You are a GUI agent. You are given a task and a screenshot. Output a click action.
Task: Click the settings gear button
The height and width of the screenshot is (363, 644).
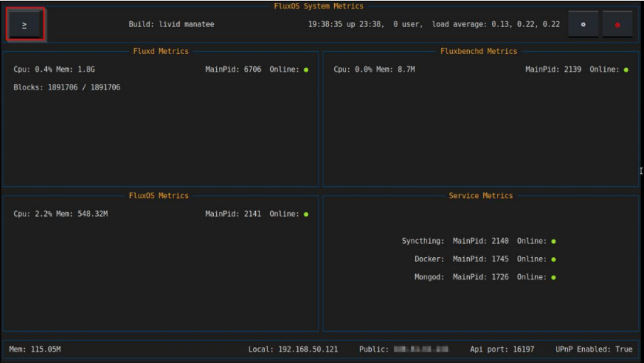coord(583,24)
